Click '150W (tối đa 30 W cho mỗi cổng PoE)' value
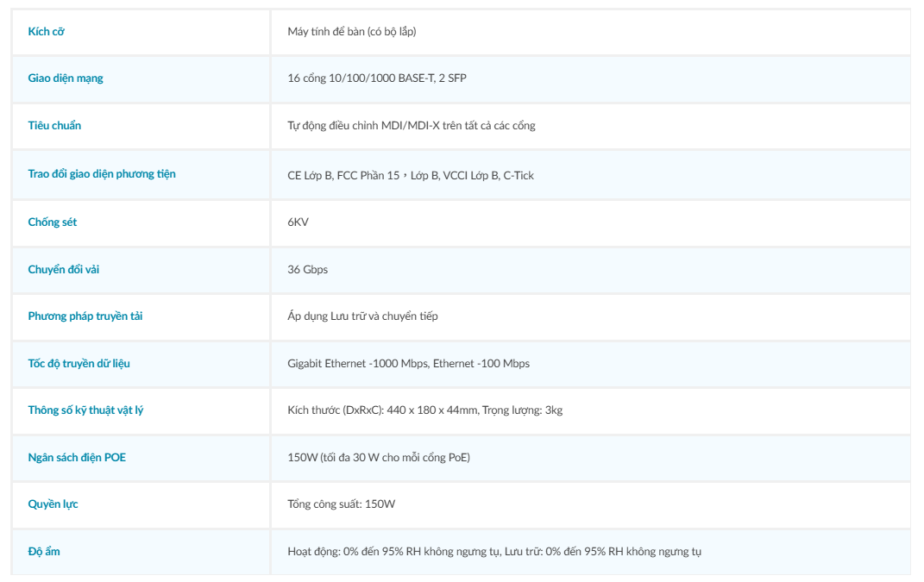Screen dimensions: 924x582 [379, 458]
